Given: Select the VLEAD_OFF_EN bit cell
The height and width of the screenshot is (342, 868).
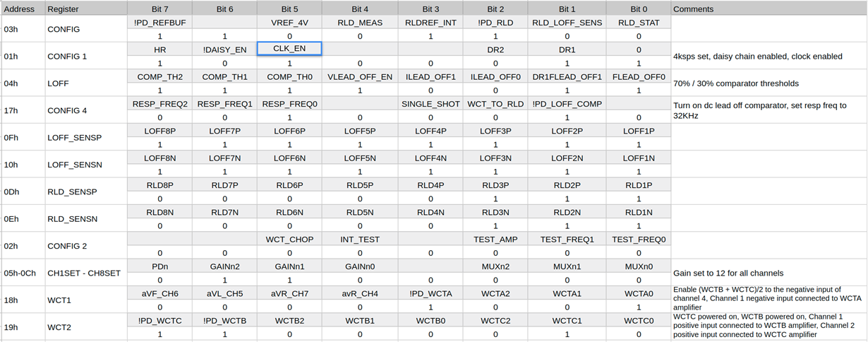Looking at the screenshot, I should tap(359, 76).
